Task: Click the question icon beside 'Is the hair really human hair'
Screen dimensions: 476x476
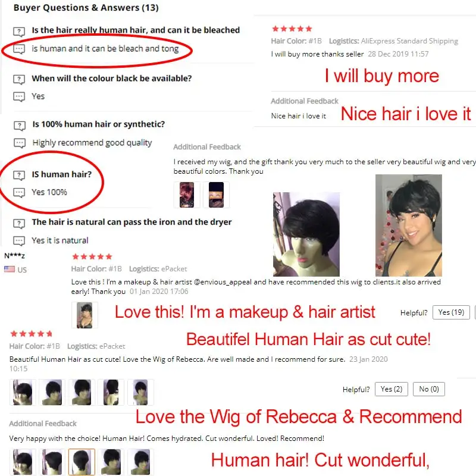Action: pos(19,32)
